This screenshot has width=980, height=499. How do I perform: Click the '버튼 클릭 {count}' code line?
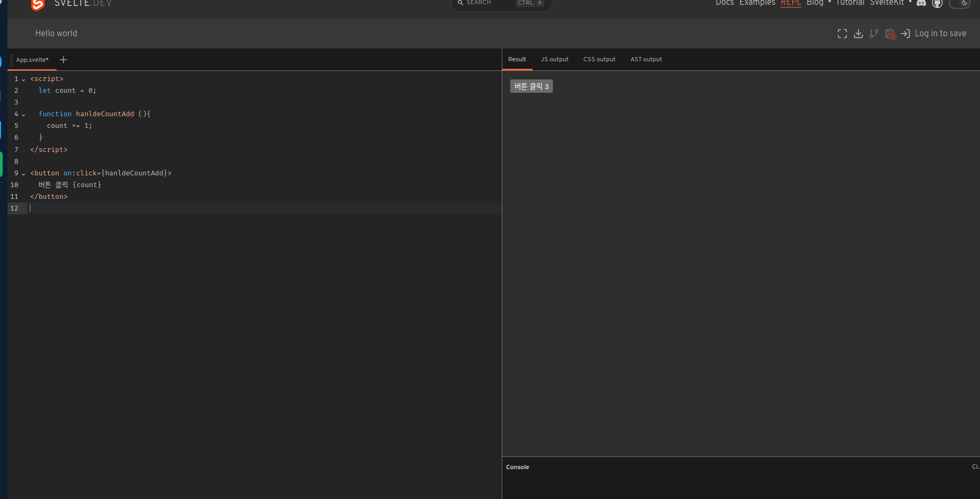tap(70, 185)
